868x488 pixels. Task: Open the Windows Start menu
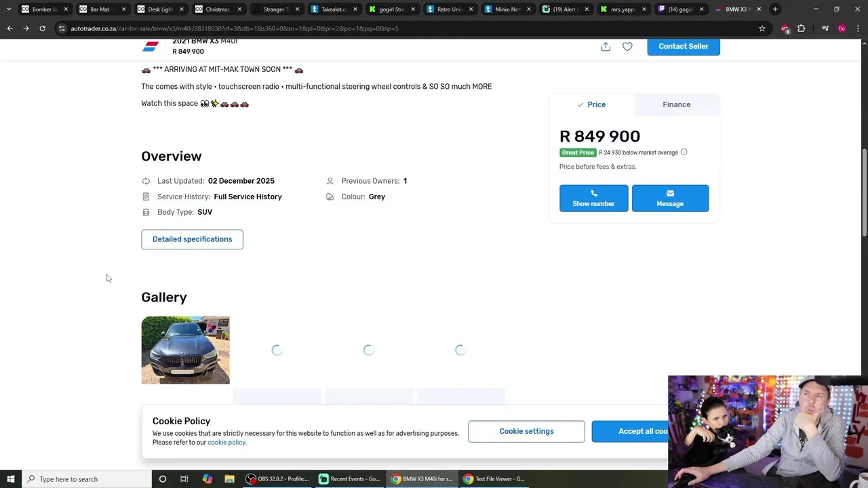click(10, 479)
